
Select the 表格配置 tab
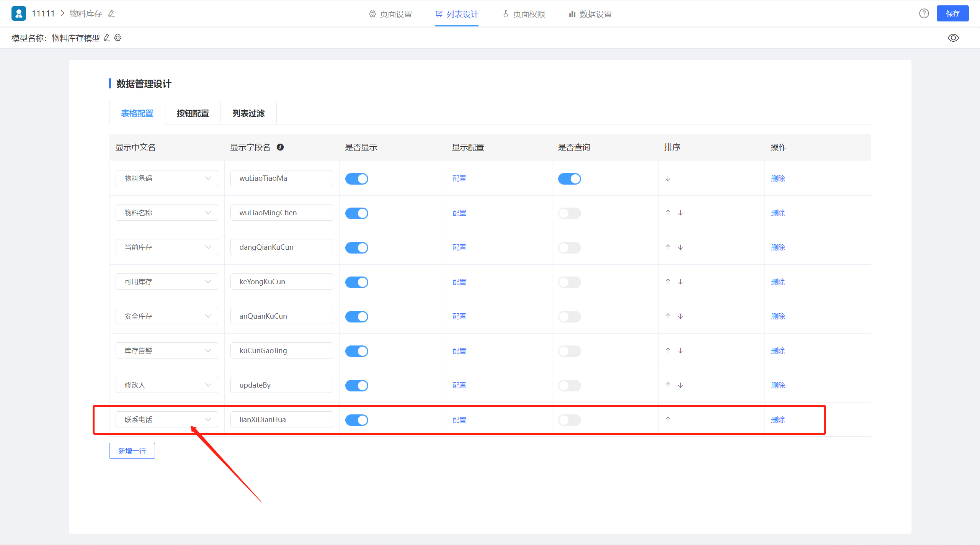point(137,113)
